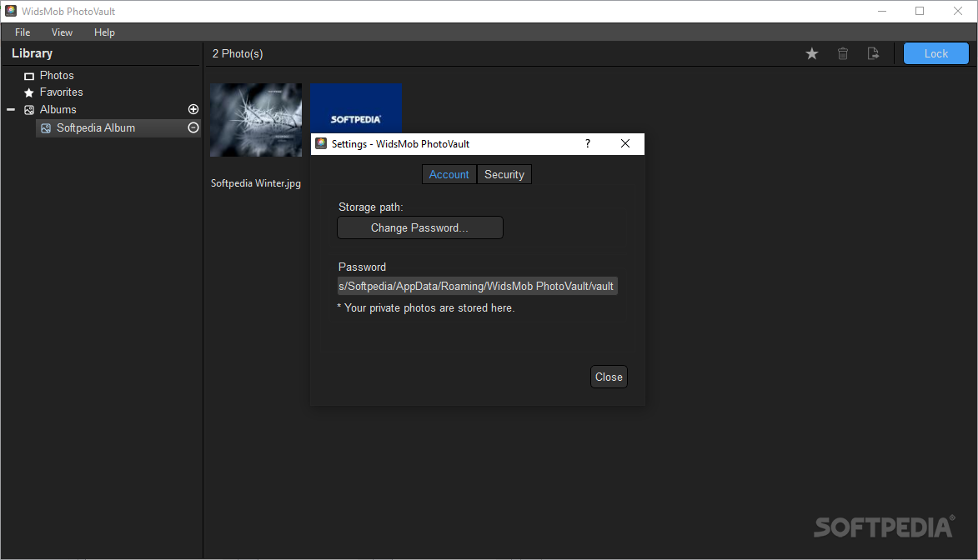Click the Softpedia Winter.jpg file name

[256, 183]
